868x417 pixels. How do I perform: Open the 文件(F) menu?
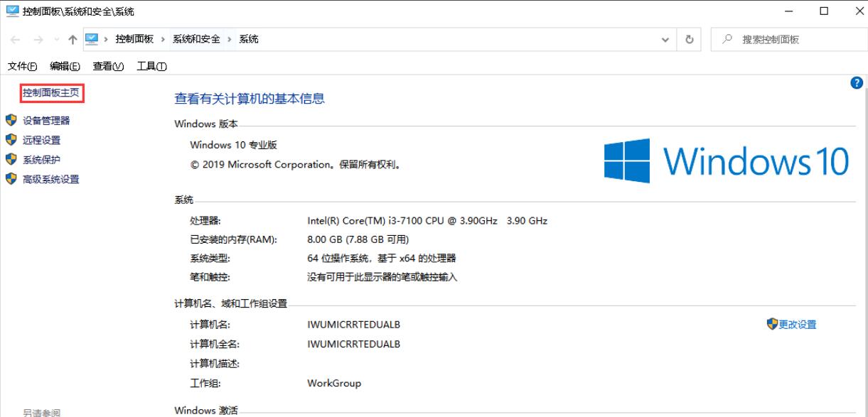(x=23, y=66)
